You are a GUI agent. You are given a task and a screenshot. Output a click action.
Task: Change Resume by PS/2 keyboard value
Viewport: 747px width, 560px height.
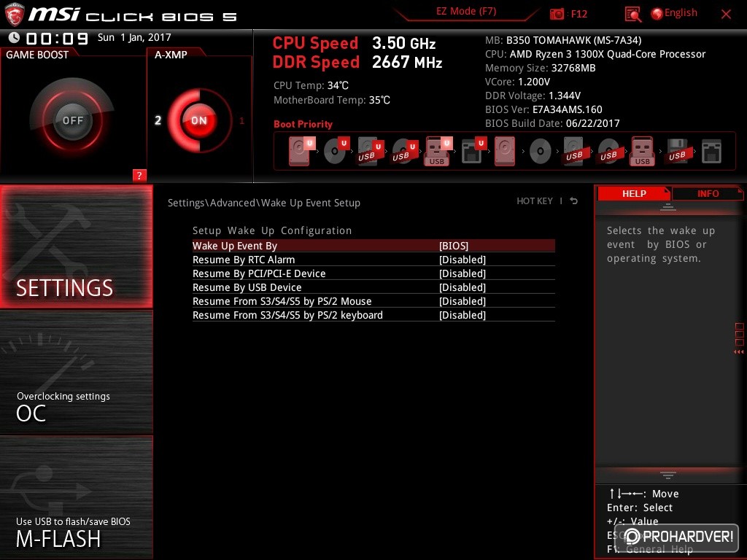[x=462, y=315]
